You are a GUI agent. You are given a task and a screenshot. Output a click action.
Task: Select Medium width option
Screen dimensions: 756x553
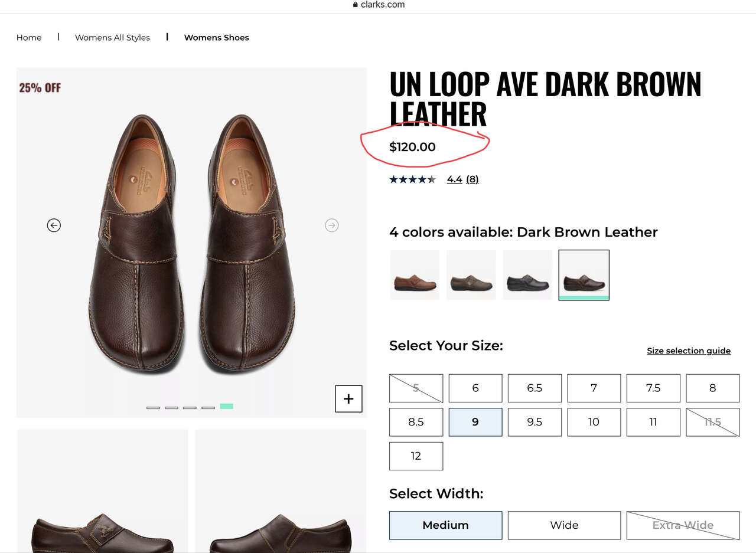[445, 525]
